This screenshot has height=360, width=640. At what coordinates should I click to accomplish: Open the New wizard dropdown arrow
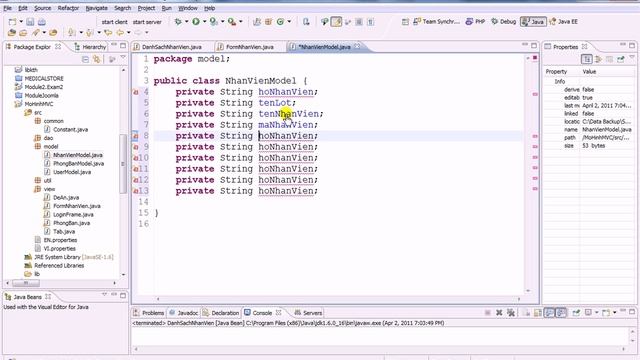point(21,22)
